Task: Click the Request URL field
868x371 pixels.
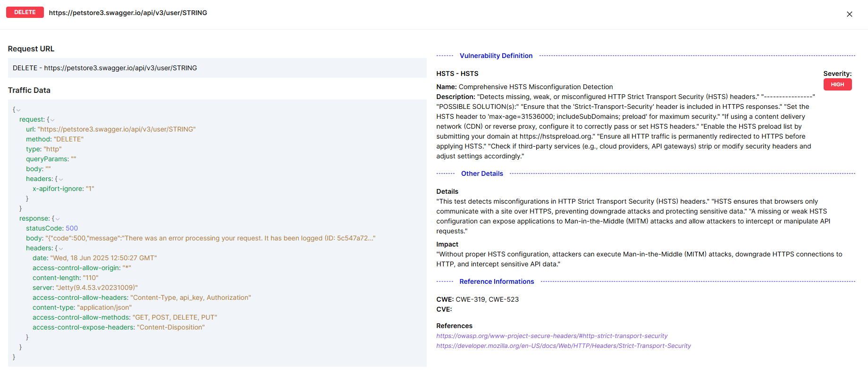Action: click(x=217, y=68)
